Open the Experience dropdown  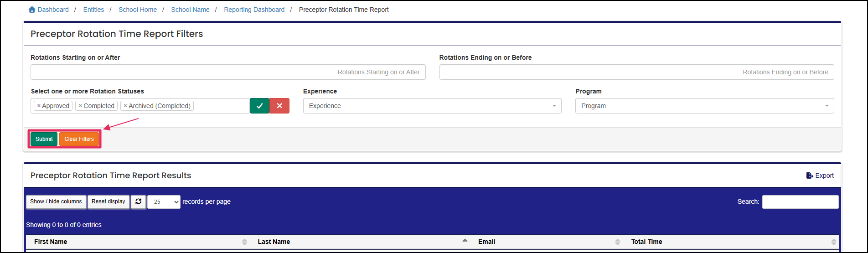[x=432, y=106]
